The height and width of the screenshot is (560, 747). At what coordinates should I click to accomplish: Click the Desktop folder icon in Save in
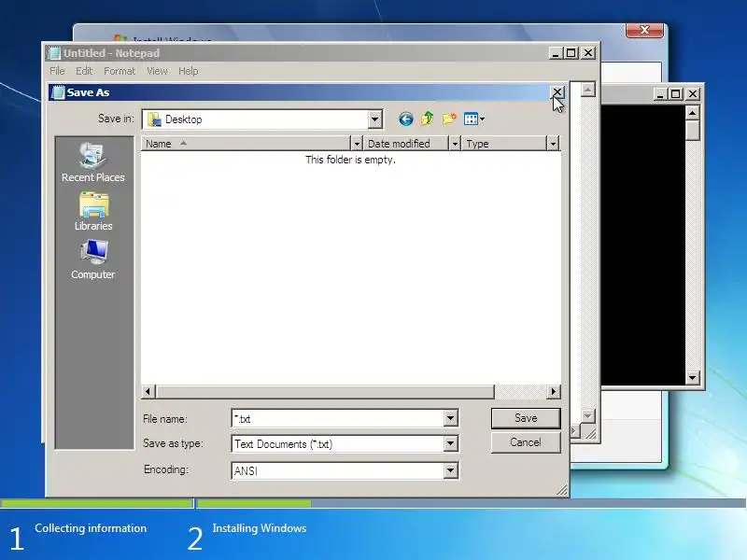coord(154,119)
